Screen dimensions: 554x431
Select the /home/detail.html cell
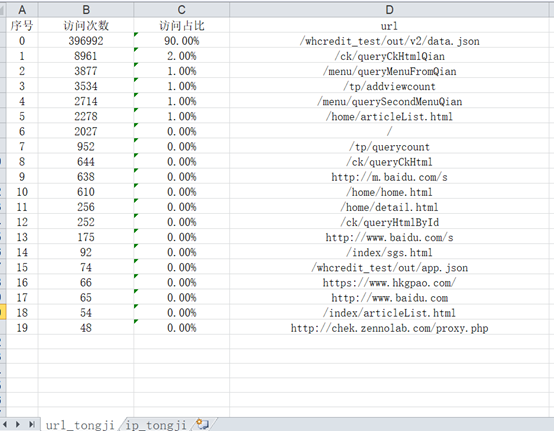pyautogui.click(x=389, y=207)
